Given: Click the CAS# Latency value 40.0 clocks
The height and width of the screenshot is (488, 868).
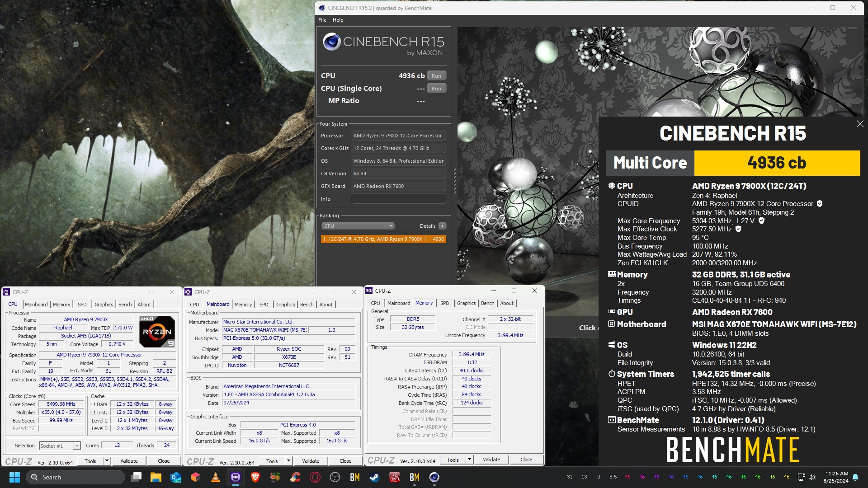Looking at the screenshot, I should [x=472, y=371].
